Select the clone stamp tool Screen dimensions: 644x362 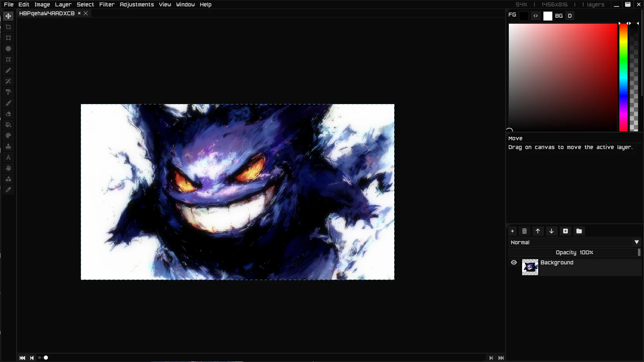coord(8,146)
